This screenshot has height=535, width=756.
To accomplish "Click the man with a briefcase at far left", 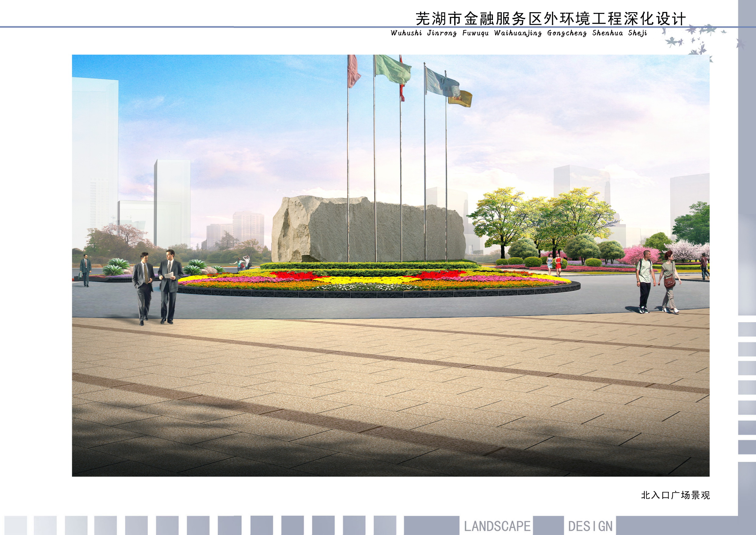I will coord(86,270).
